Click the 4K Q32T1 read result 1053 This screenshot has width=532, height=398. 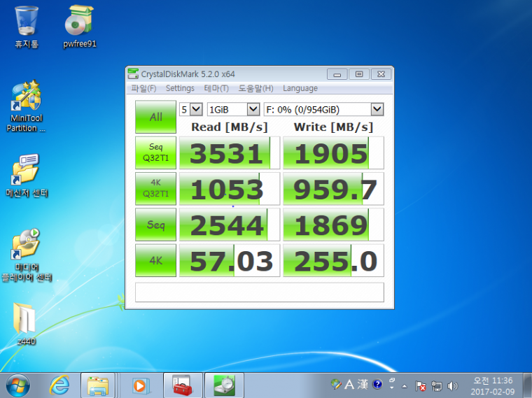230,188
